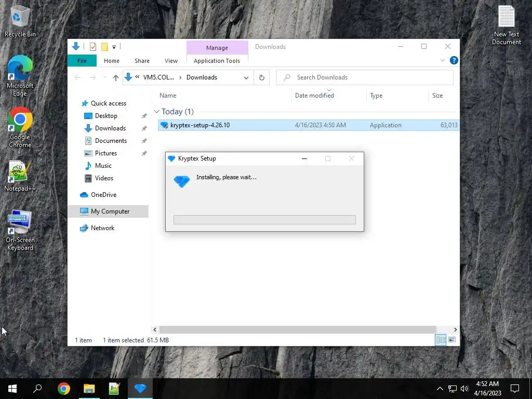Go up one folder level arrow
532x399 pixels.
pos(116,78)
